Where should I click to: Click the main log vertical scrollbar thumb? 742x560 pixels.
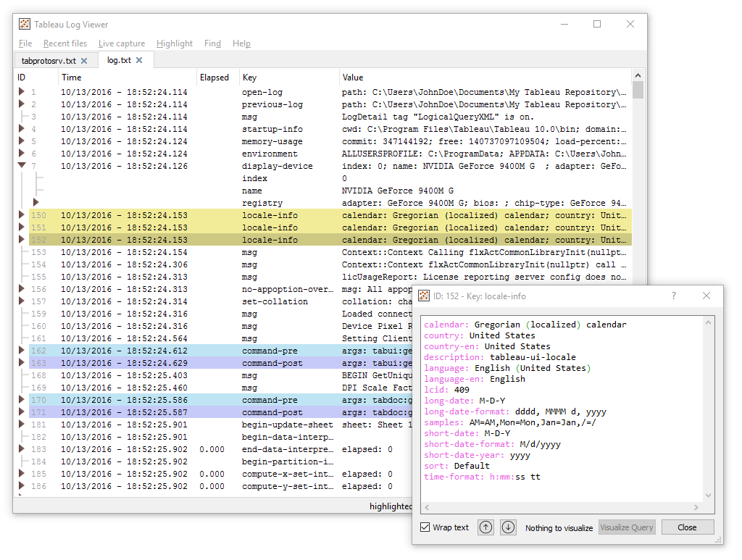638,89
